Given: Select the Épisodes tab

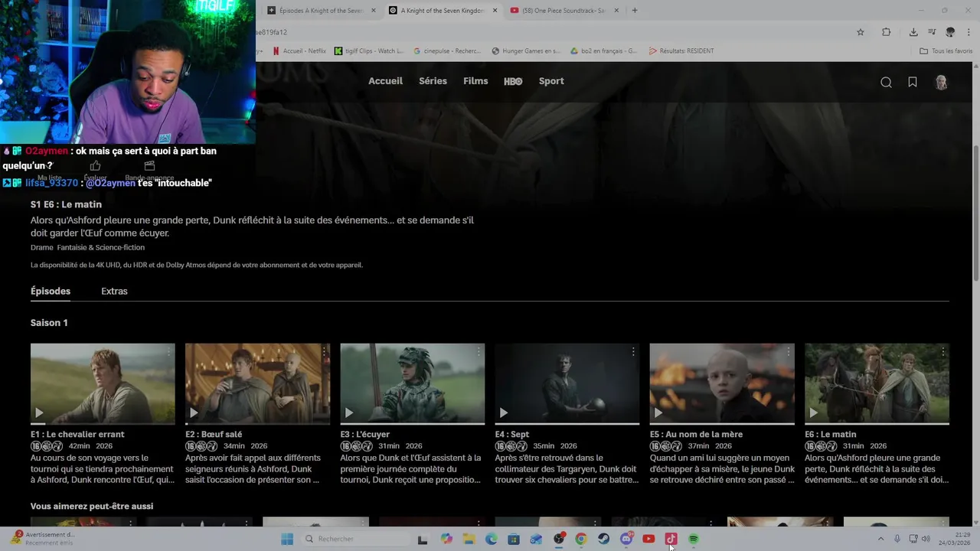Looking at the screenshot, I should [x=51, y=291].
